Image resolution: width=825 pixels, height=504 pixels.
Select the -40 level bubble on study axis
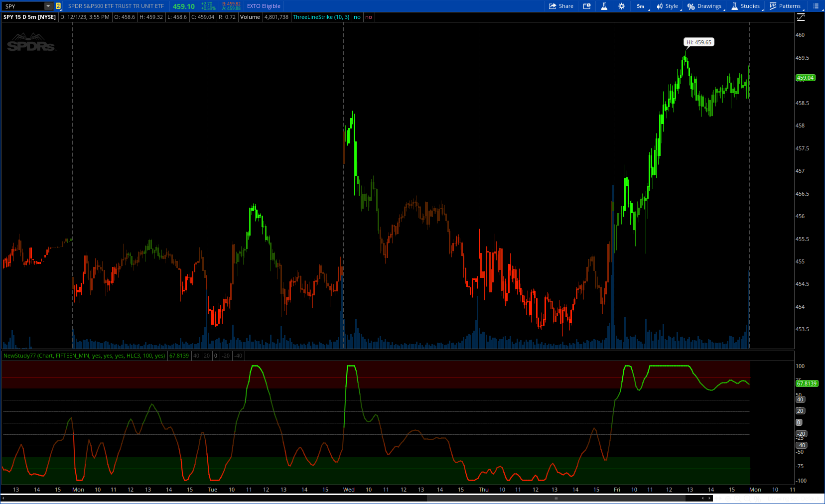click(801, 445)
